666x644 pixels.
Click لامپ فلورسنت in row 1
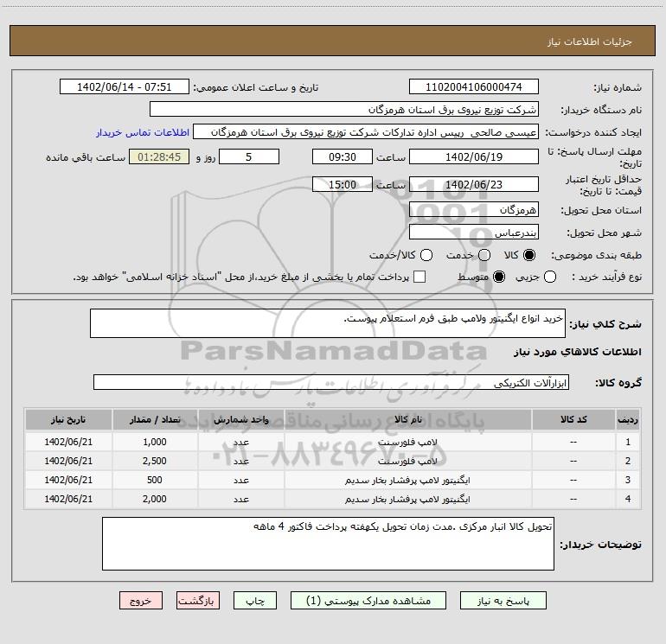(x=407, y=442)
